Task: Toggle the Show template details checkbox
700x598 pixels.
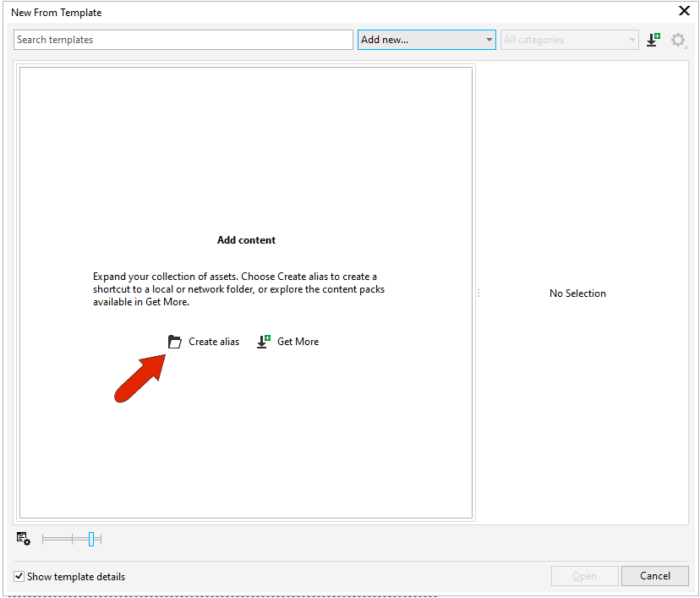Action: [x=19, y=576]
